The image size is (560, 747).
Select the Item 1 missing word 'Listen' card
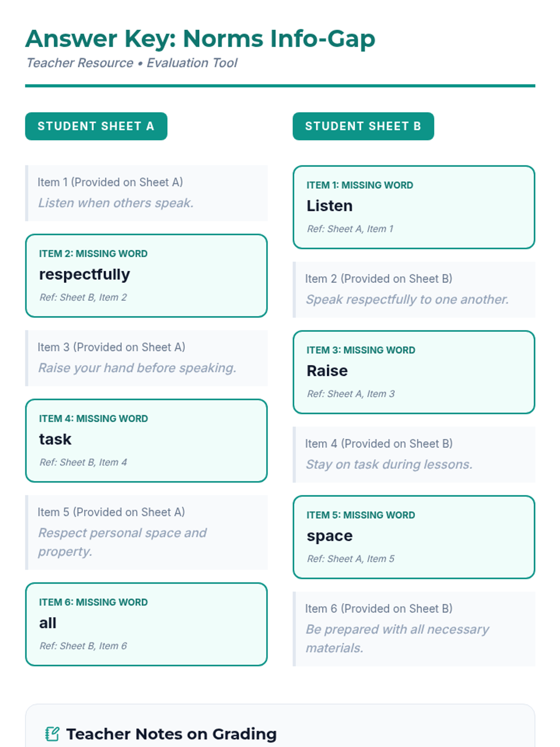click(413, 207)
